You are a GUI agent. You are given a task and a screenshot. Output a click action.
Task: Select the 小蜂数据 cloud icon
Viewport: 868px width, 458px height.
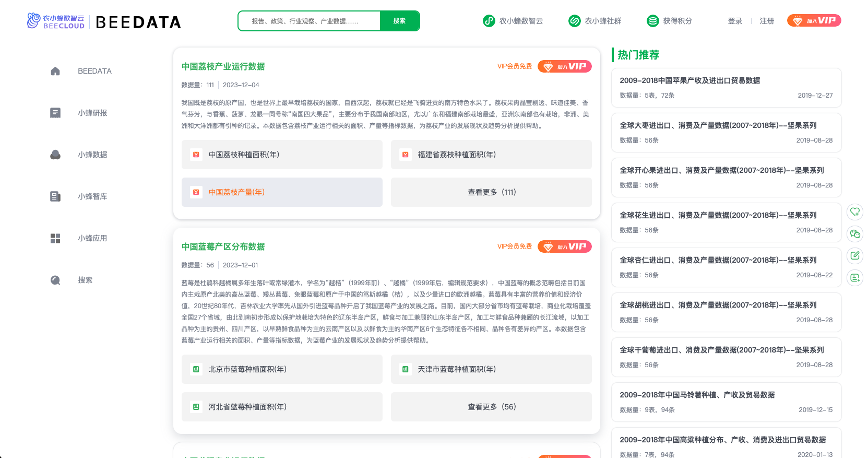(55, 155)
